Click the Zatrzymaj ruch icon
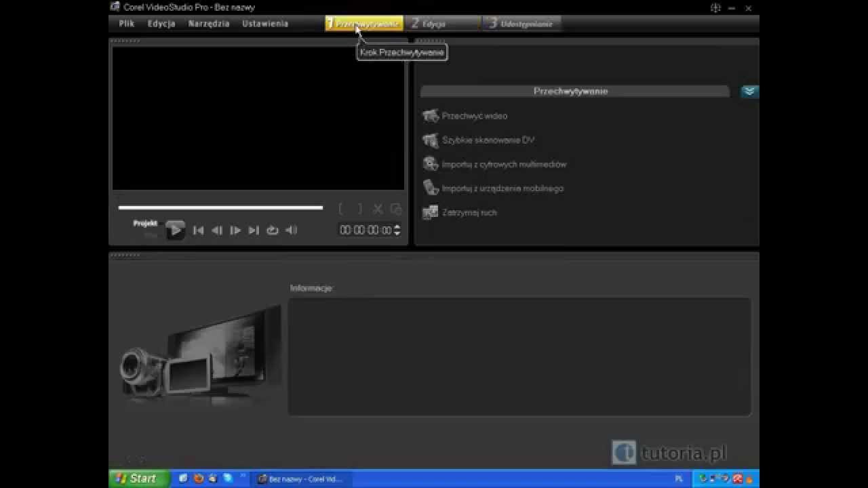 [430, 212]
